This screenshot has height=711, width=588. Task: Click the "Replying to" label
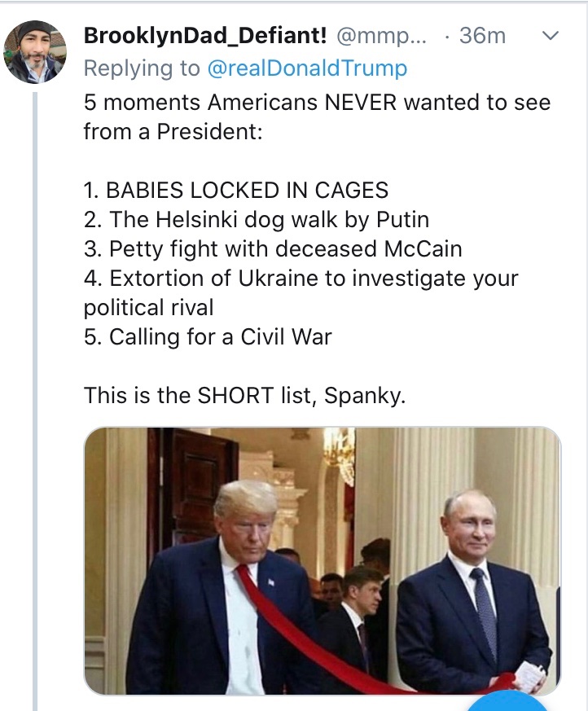[x=142, y=68]
